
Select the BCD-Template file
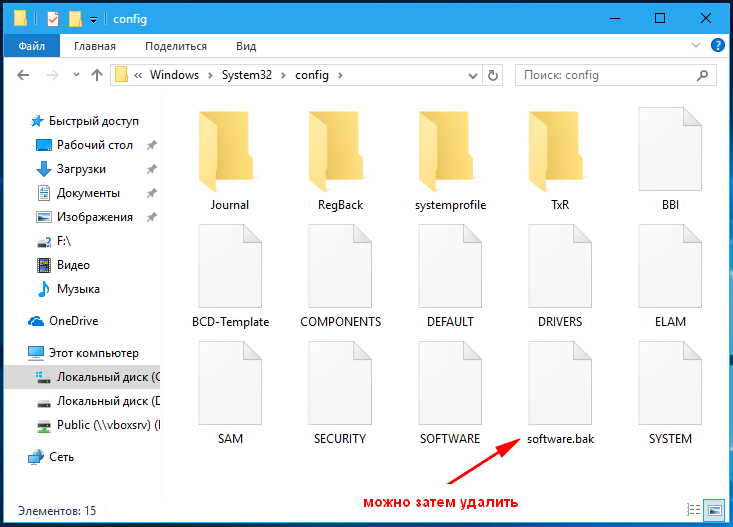point(230,277)
